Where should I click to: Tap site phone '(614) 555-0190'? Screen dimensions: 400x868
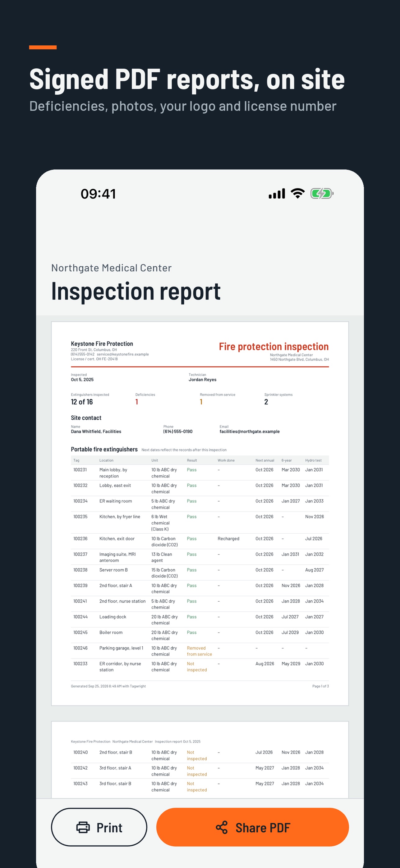(178, 431)
